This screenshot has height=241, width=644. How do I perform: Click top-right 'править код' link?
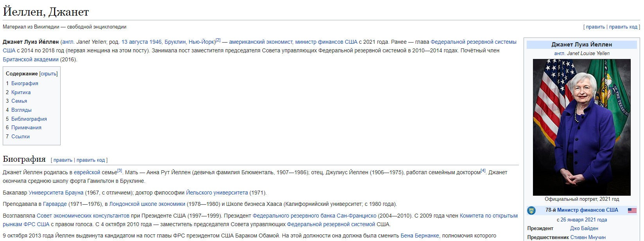[x=623, y=27]
